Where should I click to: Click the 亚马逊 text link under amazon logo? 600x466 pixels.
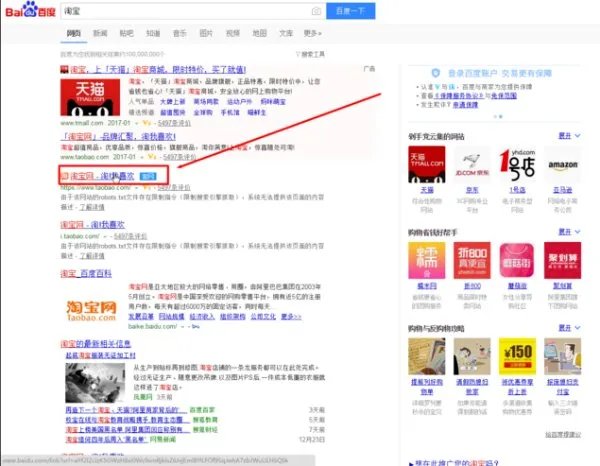coord(562,190)
